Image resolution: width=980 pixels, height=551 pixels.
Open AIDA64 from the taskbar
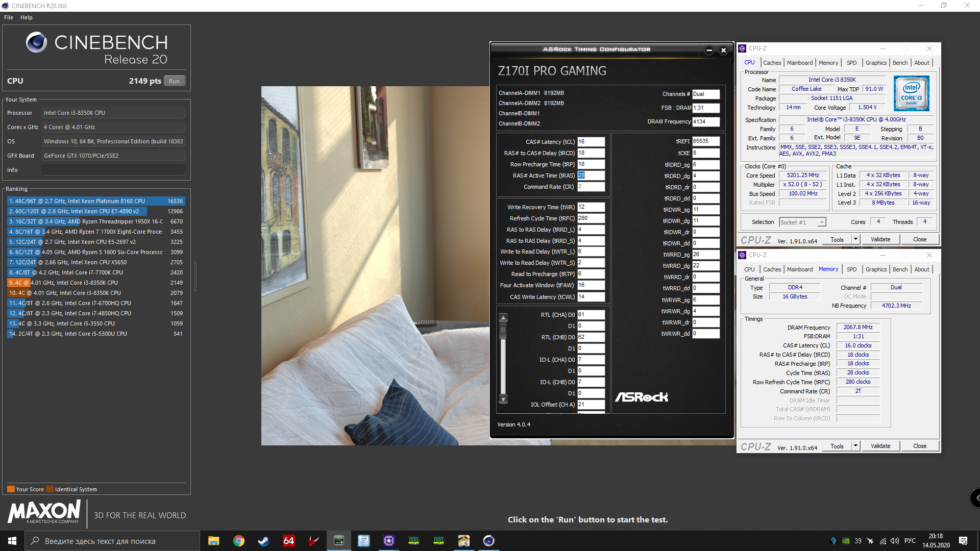288,541
